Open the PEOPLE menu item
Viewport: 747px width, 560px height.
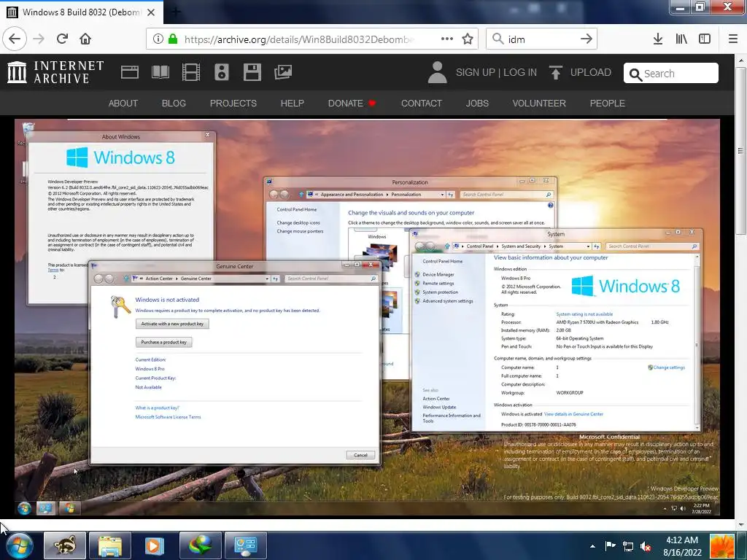[607, 104]
